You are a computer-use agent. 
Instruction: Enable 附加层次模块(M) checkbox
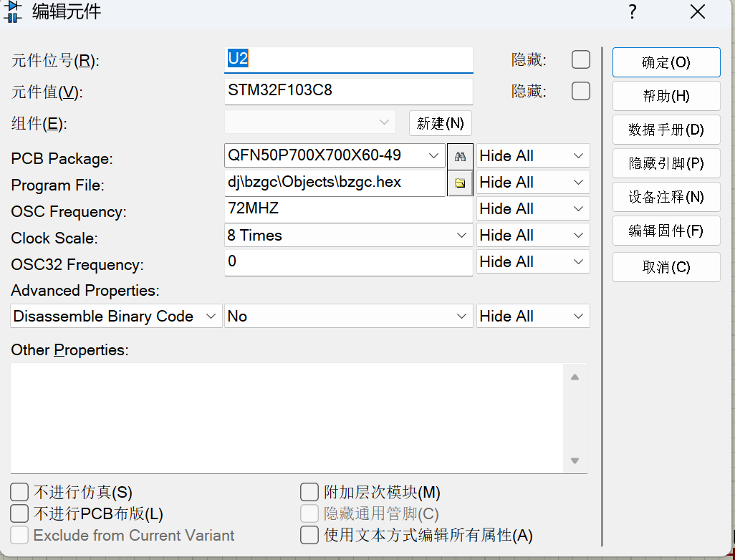click(309, 493)
